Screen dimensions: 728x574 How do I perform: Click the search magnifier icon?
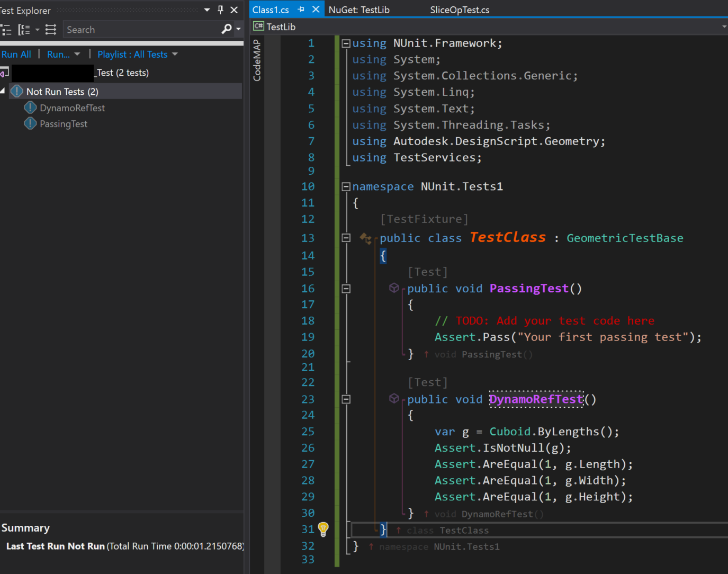pyautogui.click(x=227, y=29)
